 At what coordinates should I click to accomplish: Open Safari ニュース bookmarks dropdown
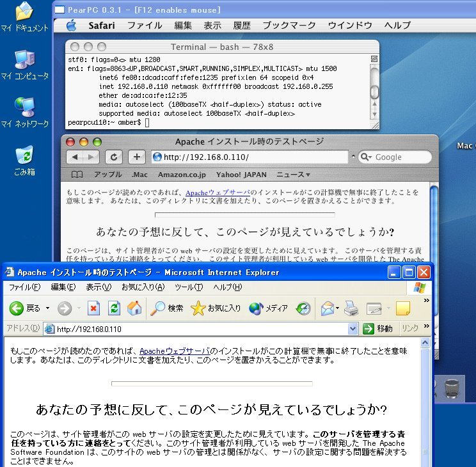click(293, 175)
